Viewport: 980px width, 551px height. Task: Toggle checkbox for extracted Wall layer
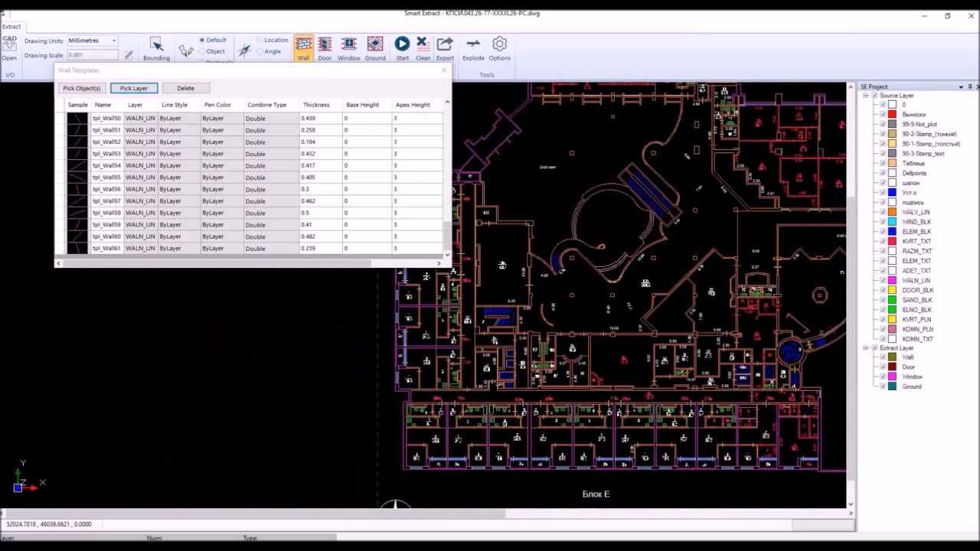coord(883,357)
